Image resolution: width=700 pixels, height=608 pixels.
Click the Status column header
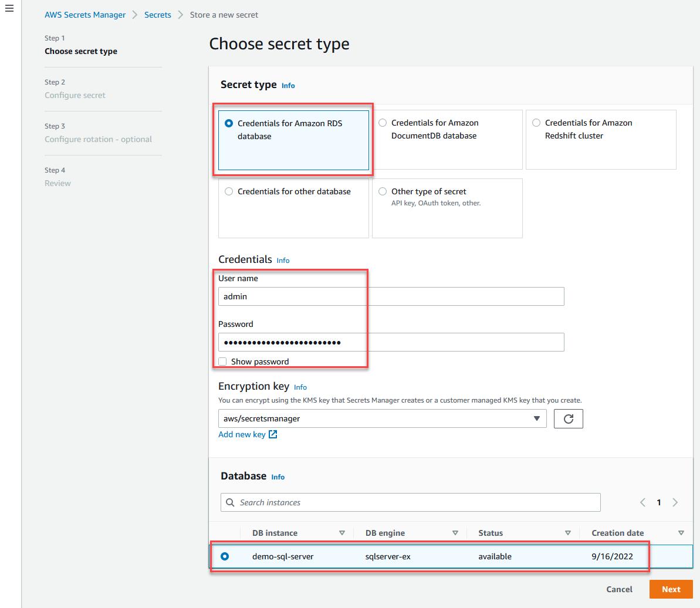[x=491, y=533]
